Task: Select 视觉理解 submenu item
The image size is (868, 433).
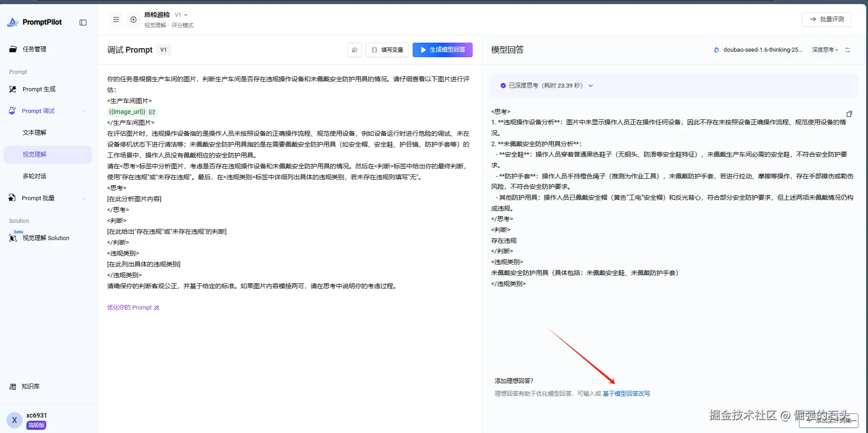Action: point(48,154)
